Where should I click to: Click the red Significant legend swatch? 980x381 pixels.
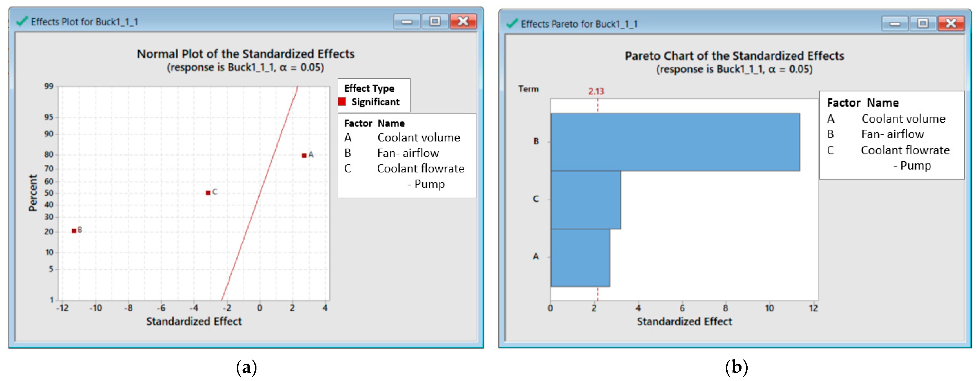click(342, 102)
